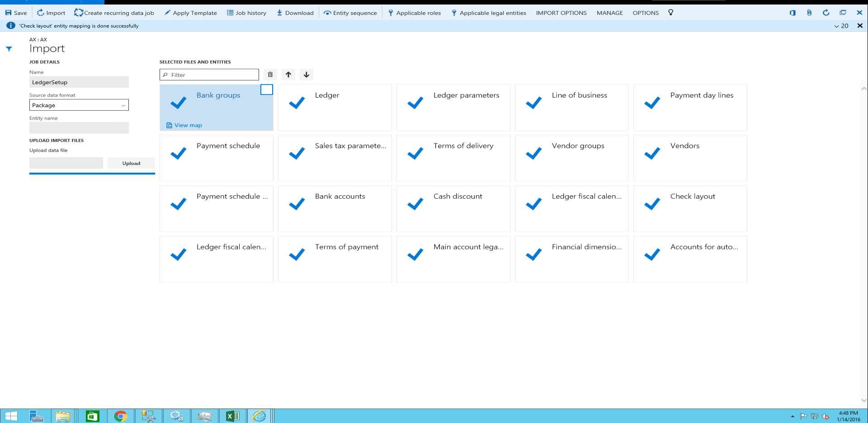Click the Download toolbar button
This screenshot has height=423, width=868.
coord(295,13)
